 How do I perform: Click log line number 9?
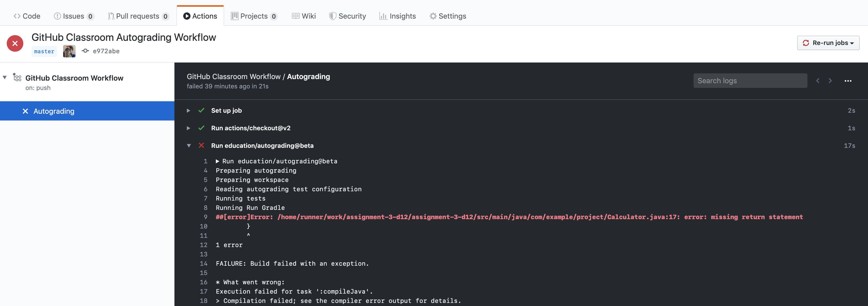click(205, 217)
